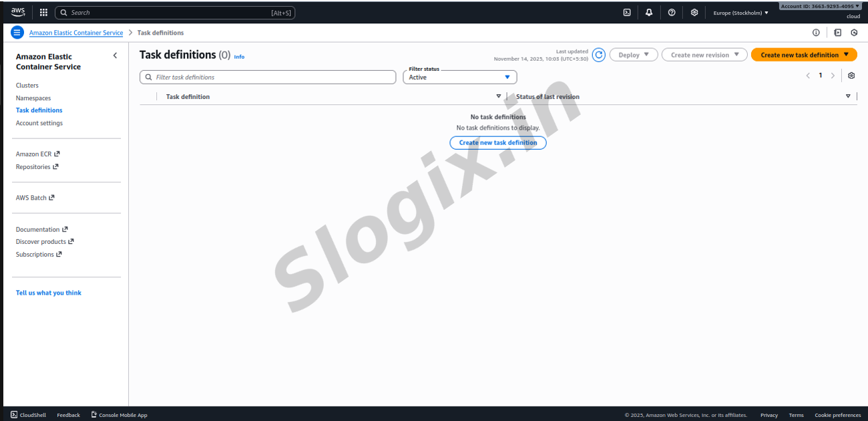Viewport: 868px width, 421px height.
Task: Open the AWS services grid menu
Action: click(x=43, y=12)
